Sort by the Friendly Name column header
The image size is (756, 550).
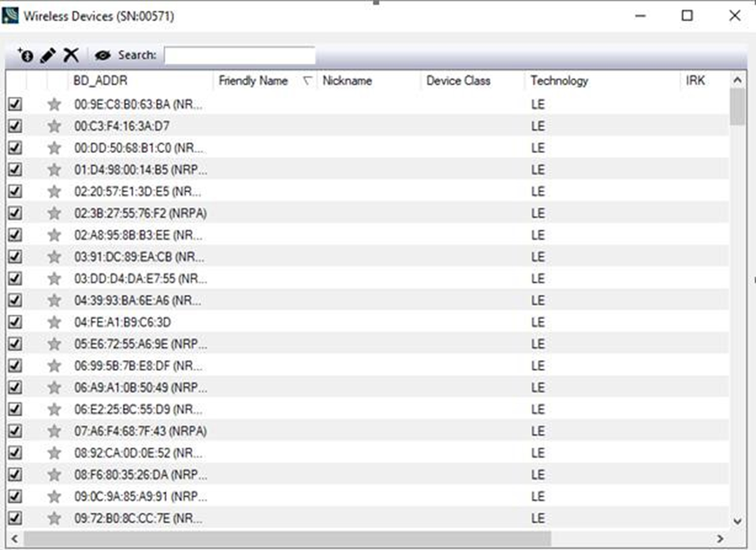(x=265, y=80)
